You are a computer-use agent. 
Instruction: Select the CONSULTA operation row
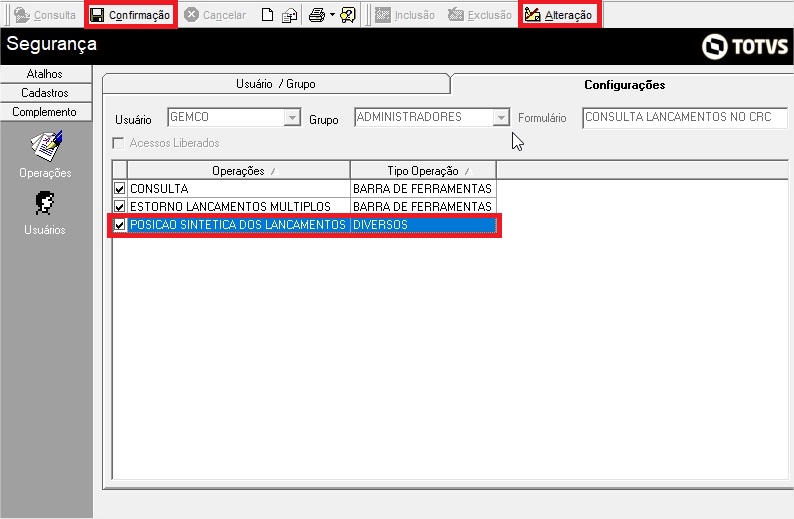click(x=304, y=188)
